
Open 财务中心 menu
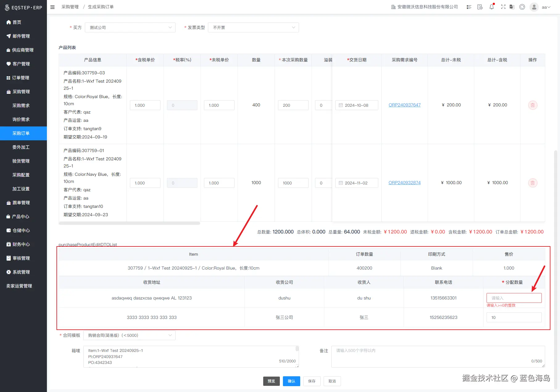point(23,244)
